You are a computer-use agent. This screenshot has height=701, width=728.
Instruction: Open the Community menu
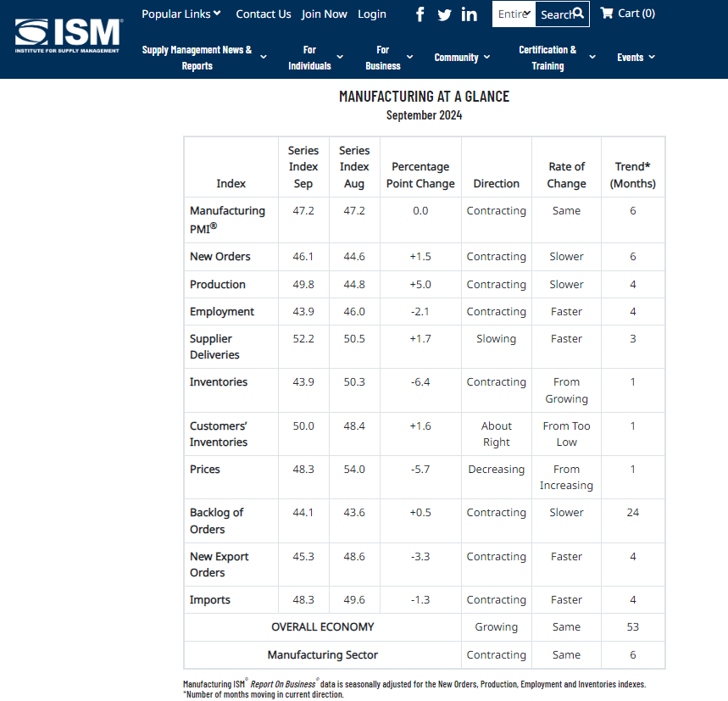(x=462, y=58)
